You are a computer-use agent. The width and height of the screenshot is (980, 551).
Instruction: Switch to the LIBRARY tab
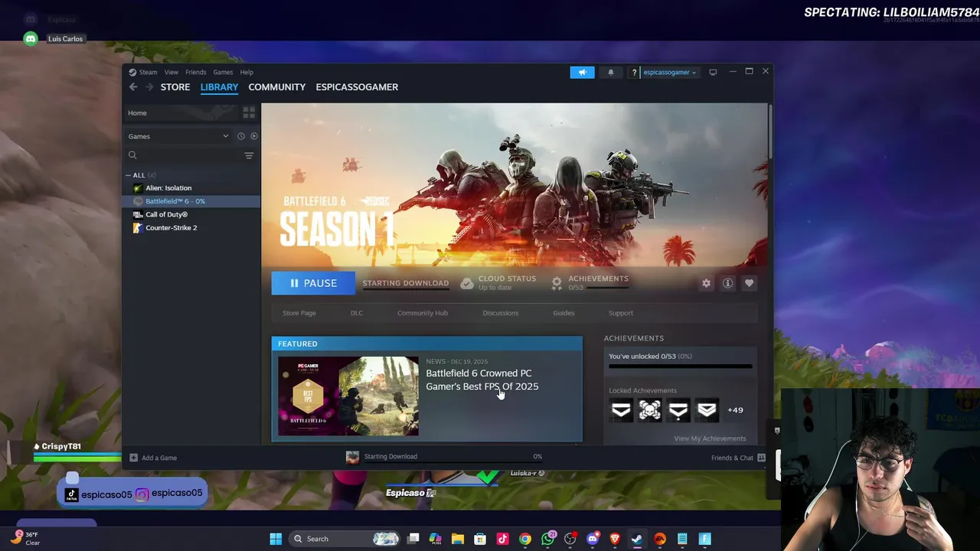click(219, 87)
